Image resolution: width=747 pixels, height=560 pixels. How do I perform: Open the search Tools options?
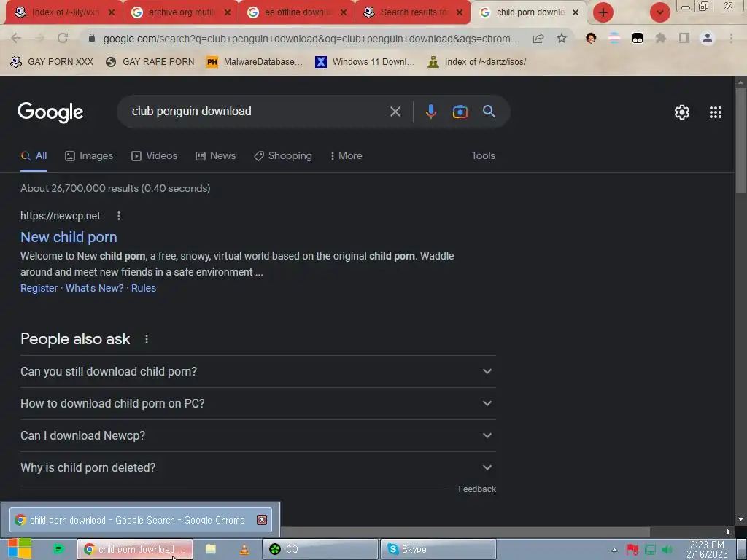483,156
